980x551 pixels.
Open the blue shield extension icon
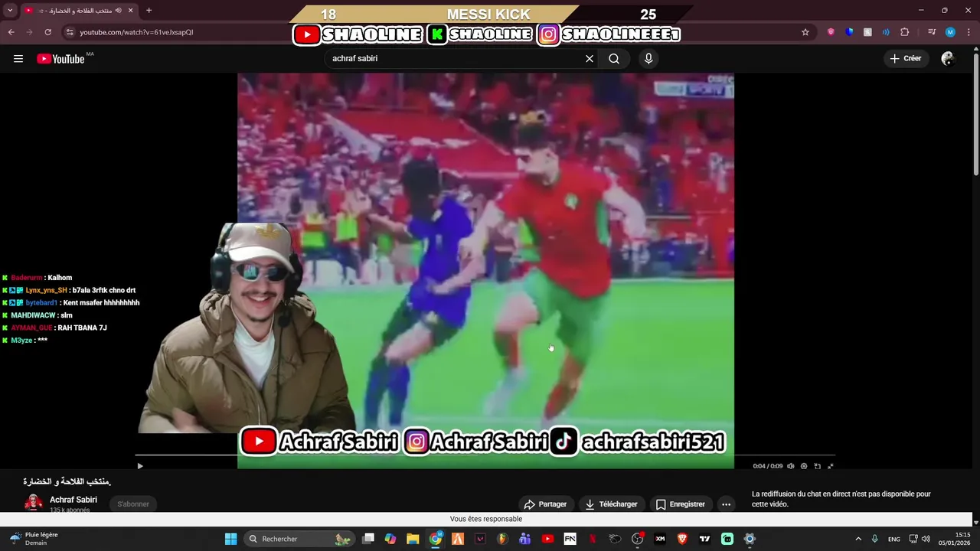click(849, 32)
